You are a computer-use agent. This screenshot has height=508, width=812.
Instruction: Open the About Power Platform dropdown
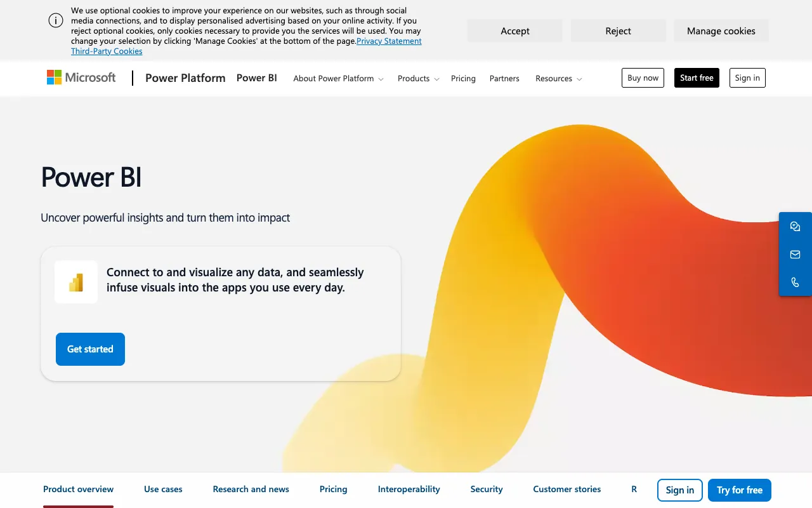click(x=337, y=78)
